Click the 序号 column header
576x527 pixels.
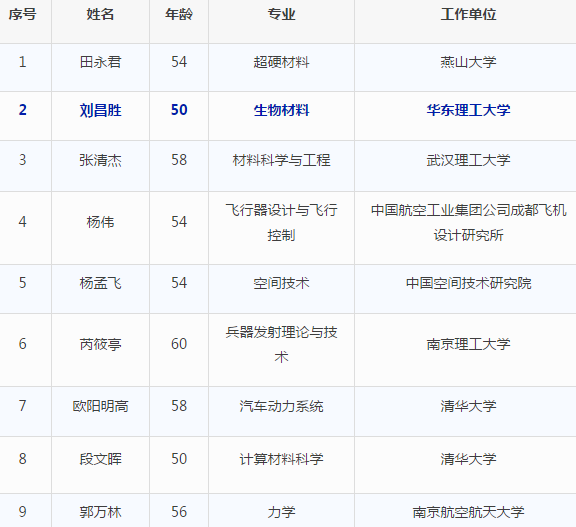pos(22,15)
